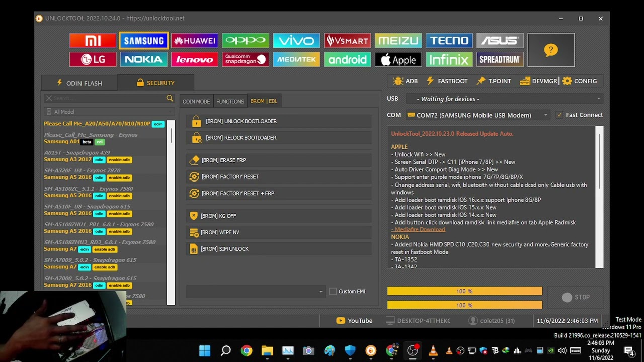Image resolution: width=644 pixels, height=362 pixels.
Task: Select the Infinix brand icon
Action: (449, 59)
